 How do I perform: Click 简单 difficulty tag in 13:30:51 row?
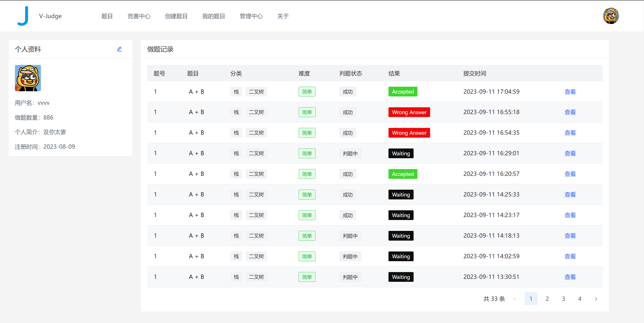307,277
